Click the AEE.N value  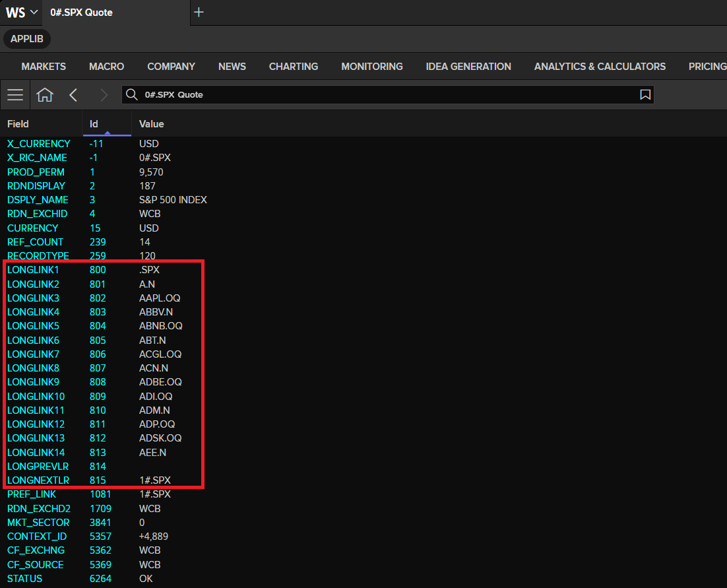coord(152,453)
